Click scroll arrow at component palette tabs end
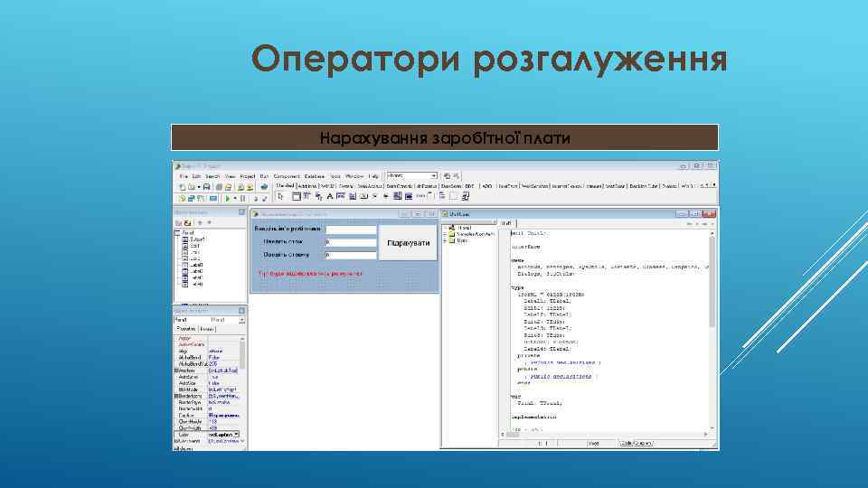This screenshot has height=488, width=868. point(714,185)
